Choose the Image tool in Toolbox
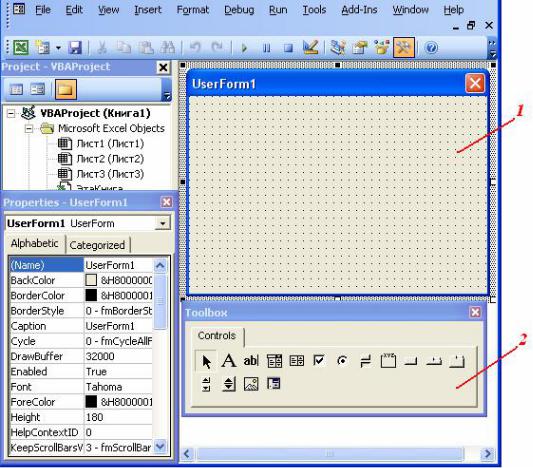Image resolution: width=533 pixels, height=468 pixels. coord(251,384)
